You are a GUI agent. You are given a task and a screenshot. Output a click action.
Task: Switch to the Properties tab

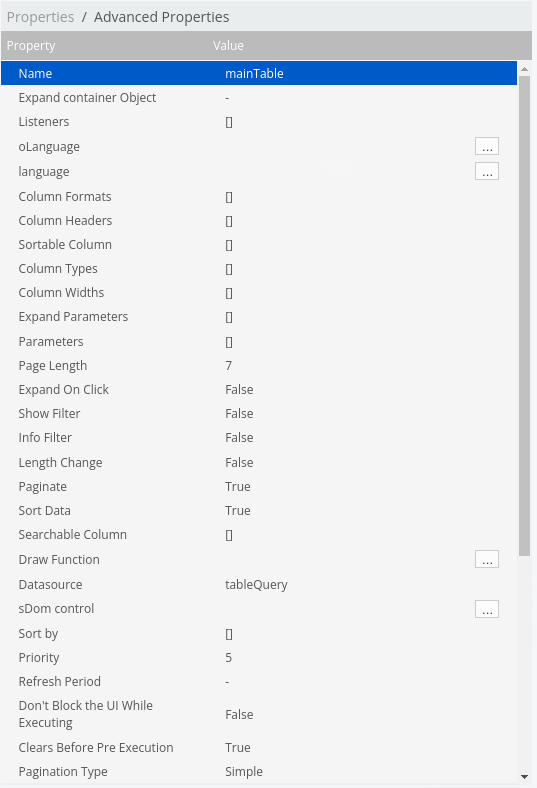[40, 17]
